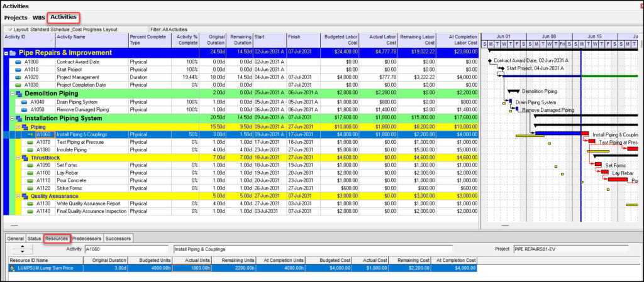Click the A1050 completed activity icon
This screenshot has width=644, height=282.
pyautogui.click(x=24, y=110)
